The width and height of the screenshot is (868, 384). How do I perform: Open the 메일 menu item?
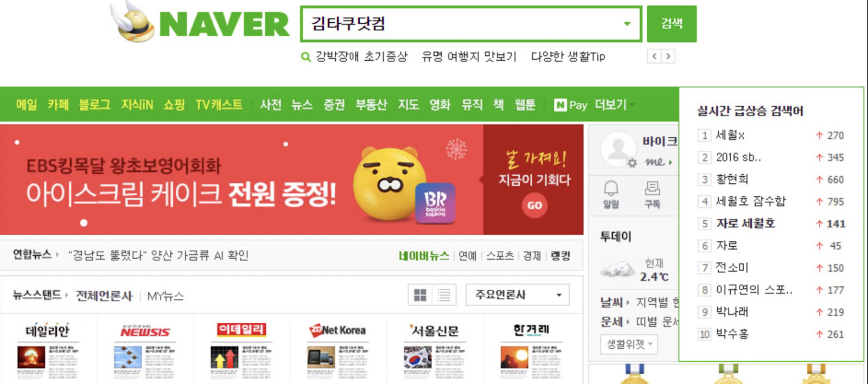click(x=27, y=105)
